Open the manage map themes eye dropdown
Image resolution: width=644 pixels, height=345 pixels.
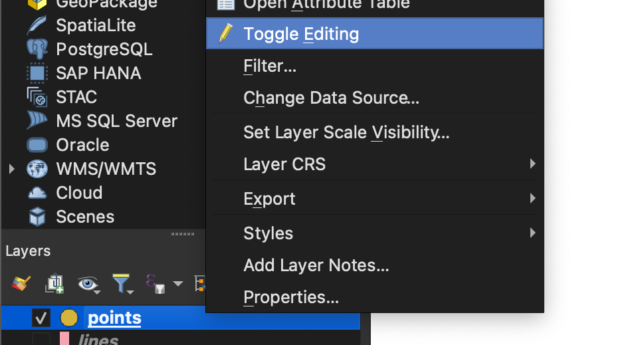88,285
